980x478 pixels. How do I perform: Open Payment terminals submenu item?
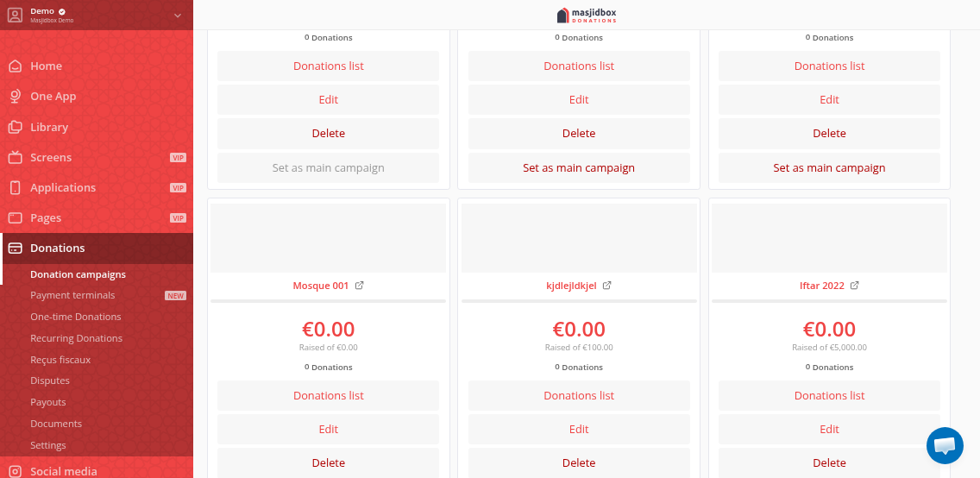tap(72, 295)
